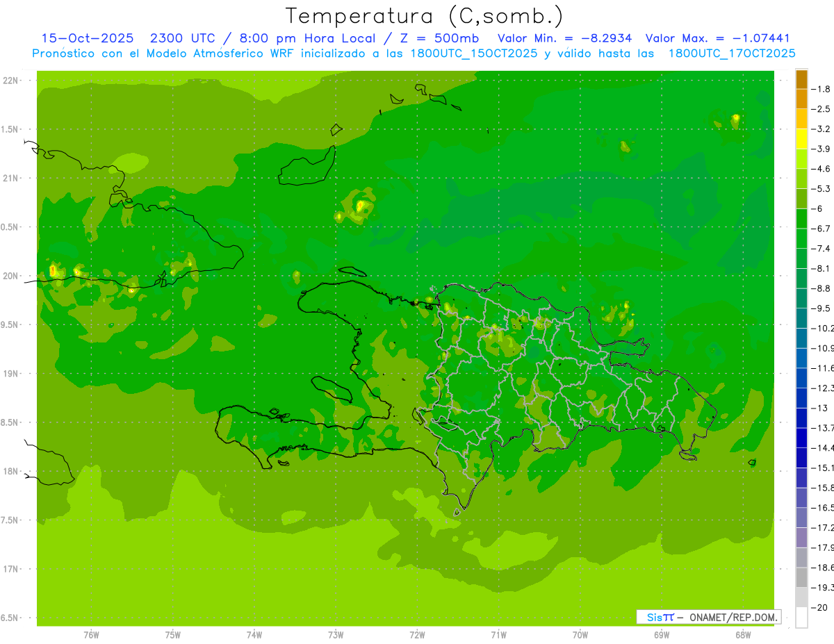Click the 'Z = 500mb' level text
The width and height of the screenshot is (834, 644).
point(436,38)
